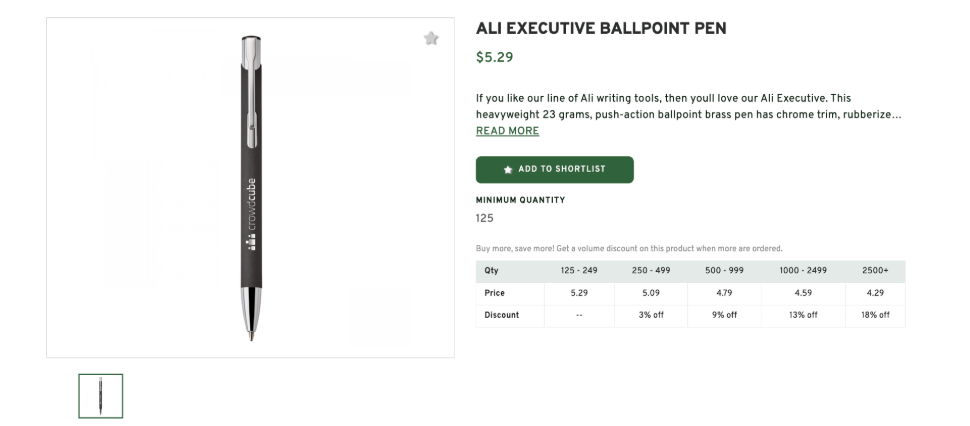Click the minimum quantity value 125
The width and height of the screenshot is (970, 426).
485,218
